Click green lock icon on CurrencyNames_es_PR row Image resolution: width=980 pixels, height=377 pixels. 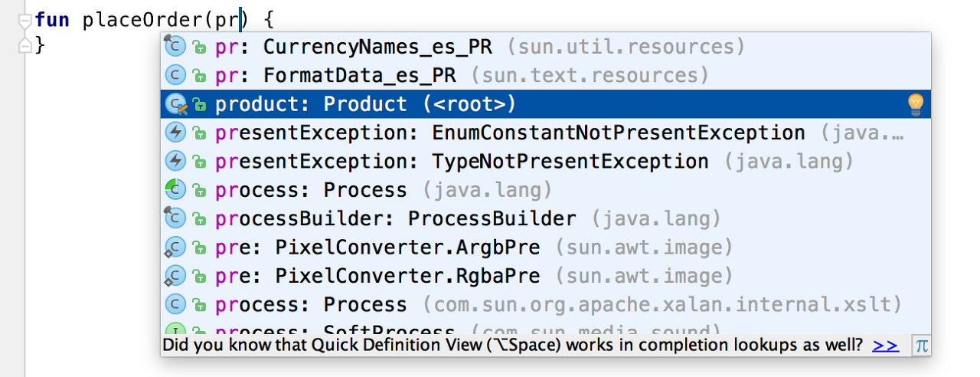(x=199, y=48)
